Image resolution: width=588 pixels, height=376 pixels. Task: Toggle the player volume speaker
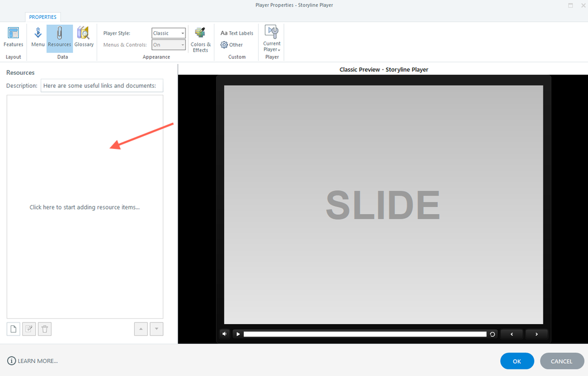coord(224,334)
